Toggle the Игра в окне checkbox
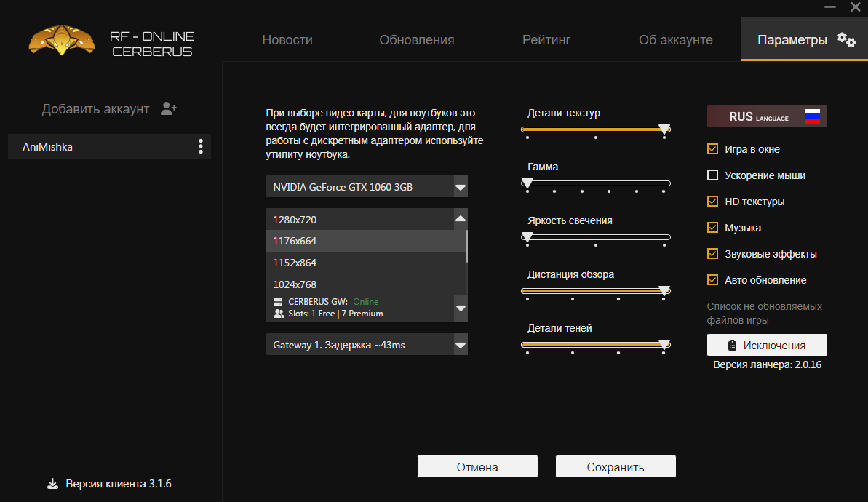The width and height of the screenshot is (868, 502). [x=712, y=149]
